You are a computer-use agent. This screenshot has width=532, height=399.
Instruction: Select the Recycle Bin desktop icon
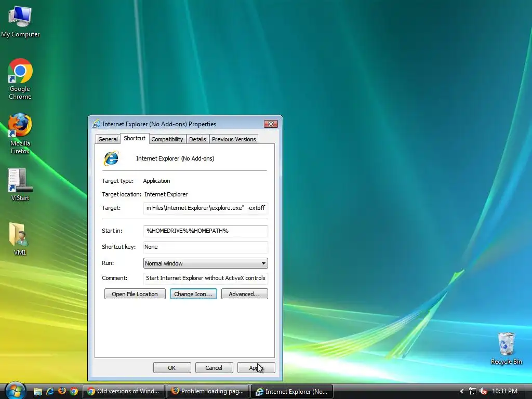click(x=506, y=348)
